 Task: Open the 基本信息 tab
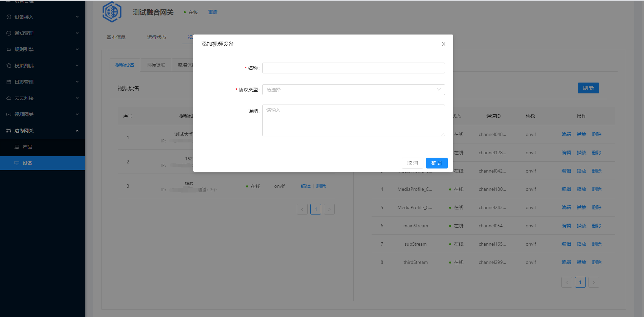coord(116,37)
